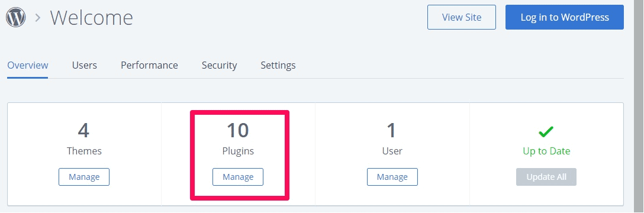
Task: Manage the 4 installed Themes
Action: (84, 177)
